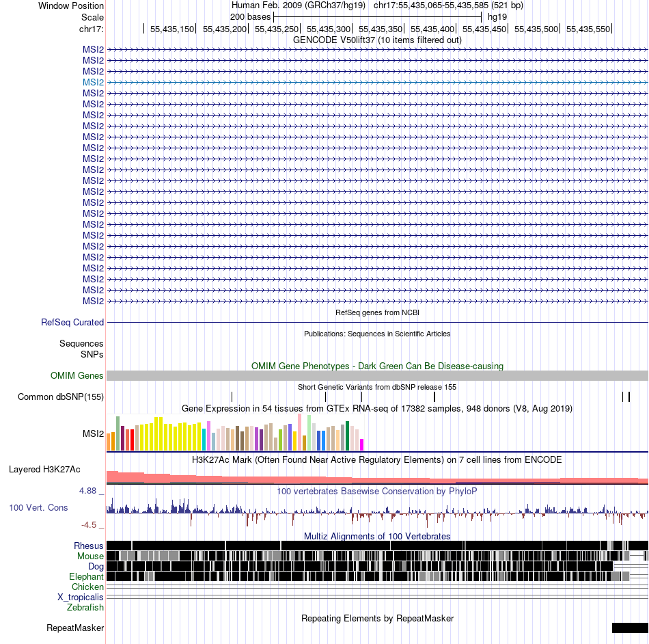Open the GENCODE V50lift37 track title
The image size is (649, 644).
pos(377,40)
